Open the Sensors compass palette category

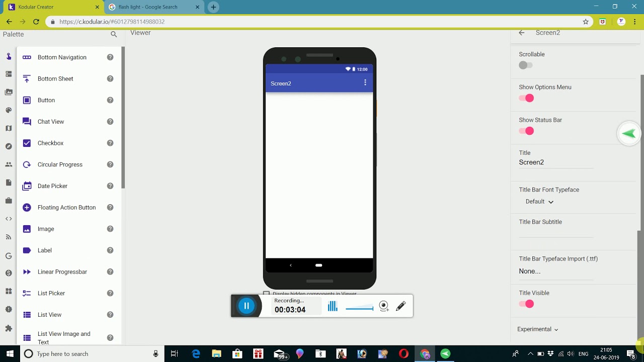(9, 146)
